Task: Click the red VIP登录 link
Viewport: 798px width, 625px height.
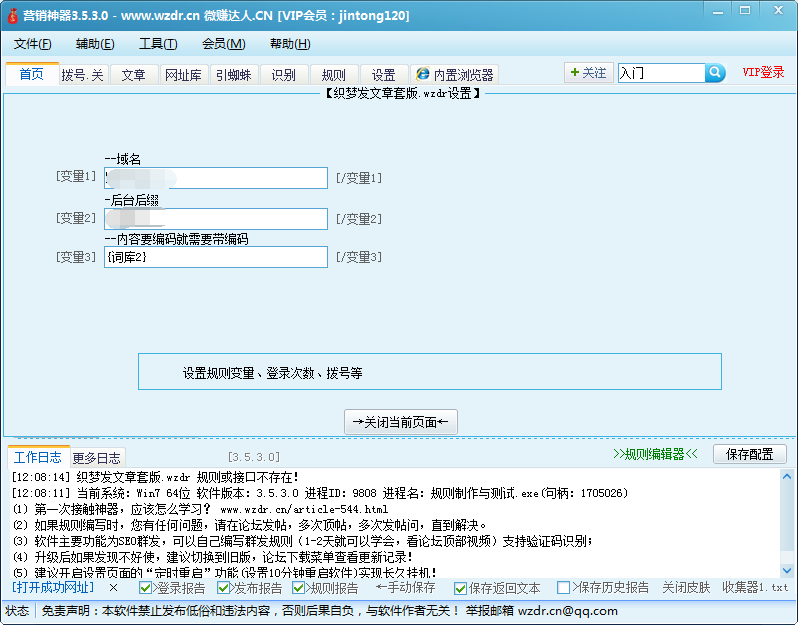Action: pyautogui.click(x=763, y=72)
